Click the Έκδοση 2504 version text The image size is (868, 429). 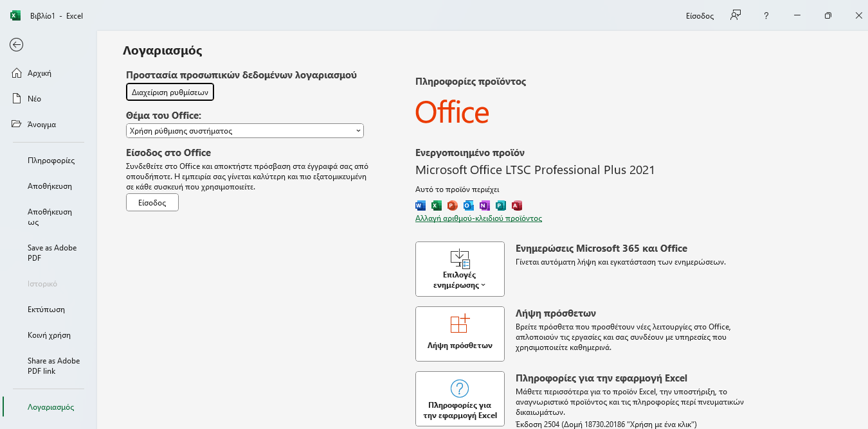click(x=606, y=424)
